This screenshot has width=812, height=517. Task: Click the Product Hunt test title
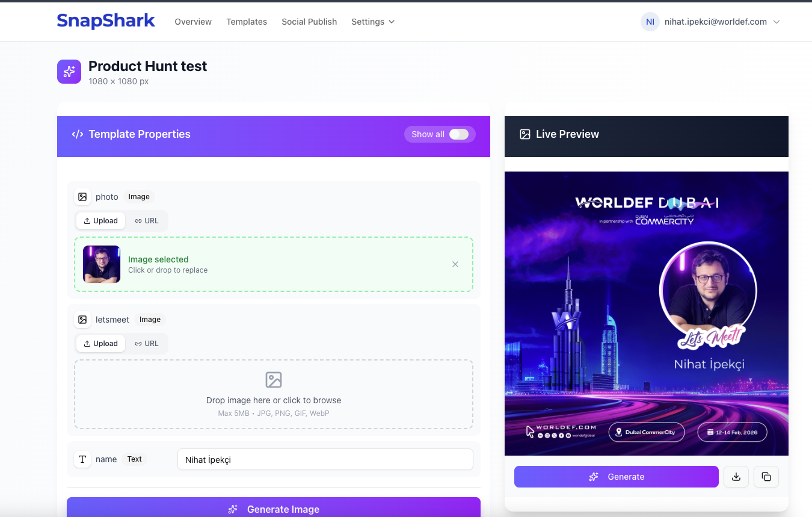148,66
